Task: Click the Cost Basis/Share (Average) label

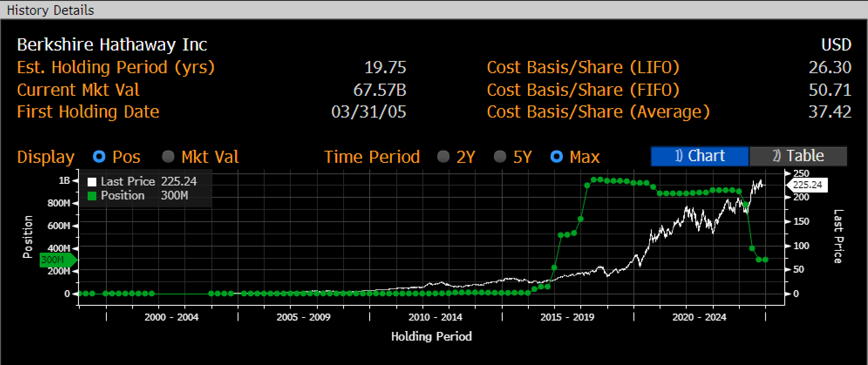Action: (599, 112)
